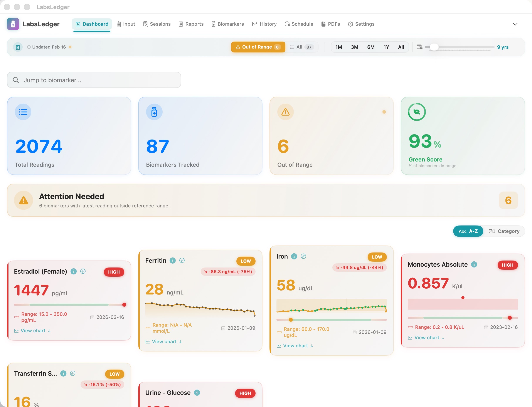
Task: Enable A-Z alphabetical sorting
Action: tap(468, 231)
